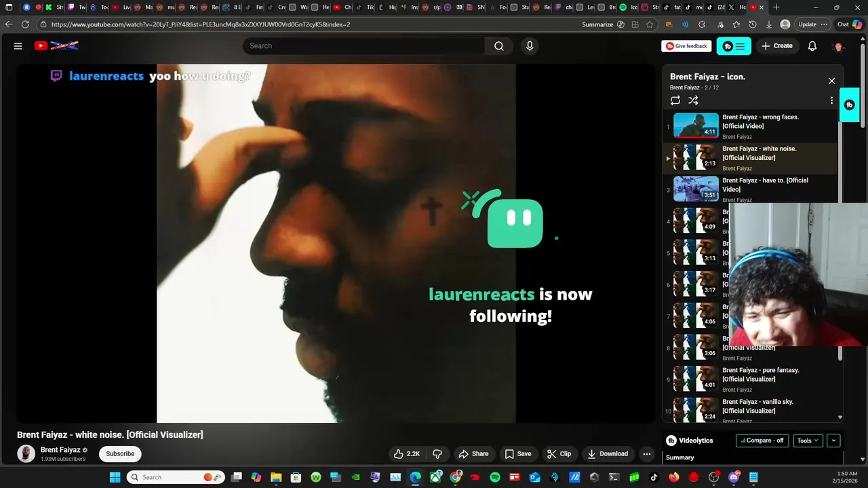The image size is (868, 488).
Task: Create a Clip of the video
Action: pos(559,454)
